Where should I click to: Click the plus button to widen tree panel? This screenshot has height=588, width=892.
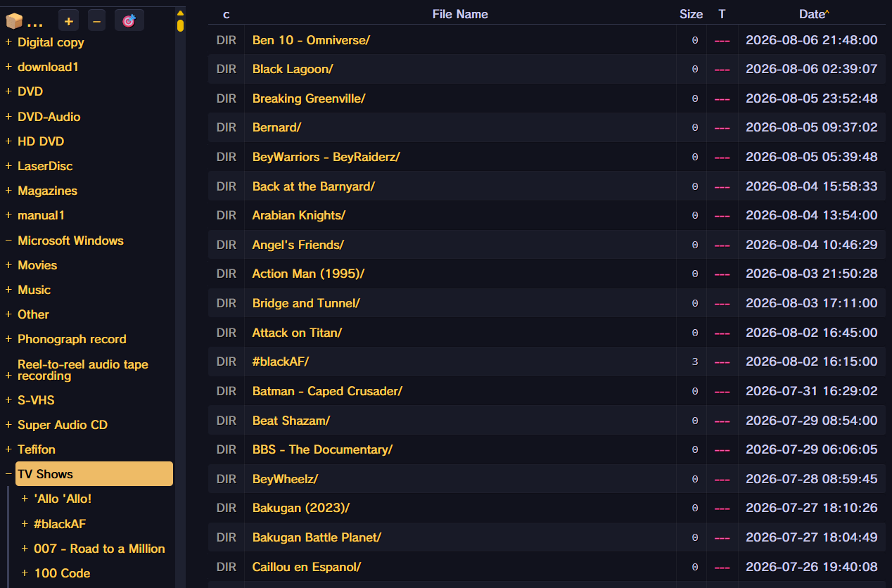68,21
